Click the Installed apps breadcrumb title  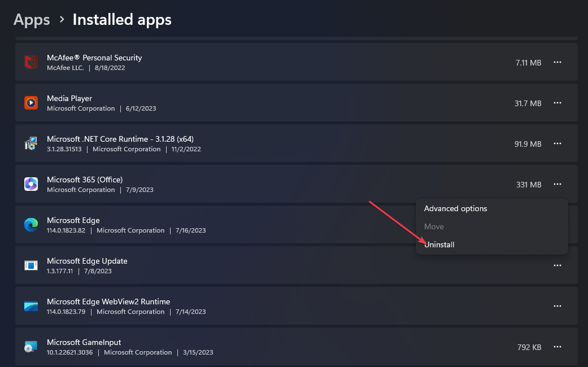pyautogui.click(x=122, y=20)
